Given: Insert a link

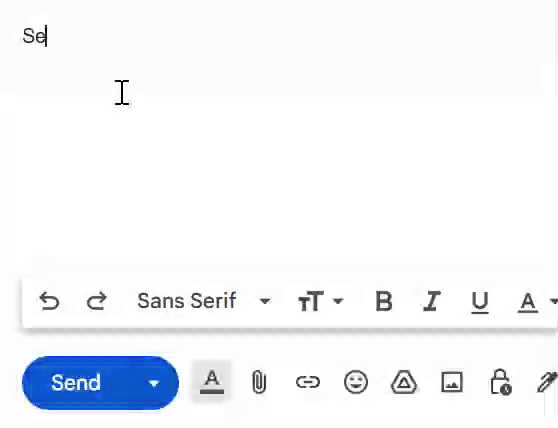Looking at the screenshot, I should coord(308,382).
